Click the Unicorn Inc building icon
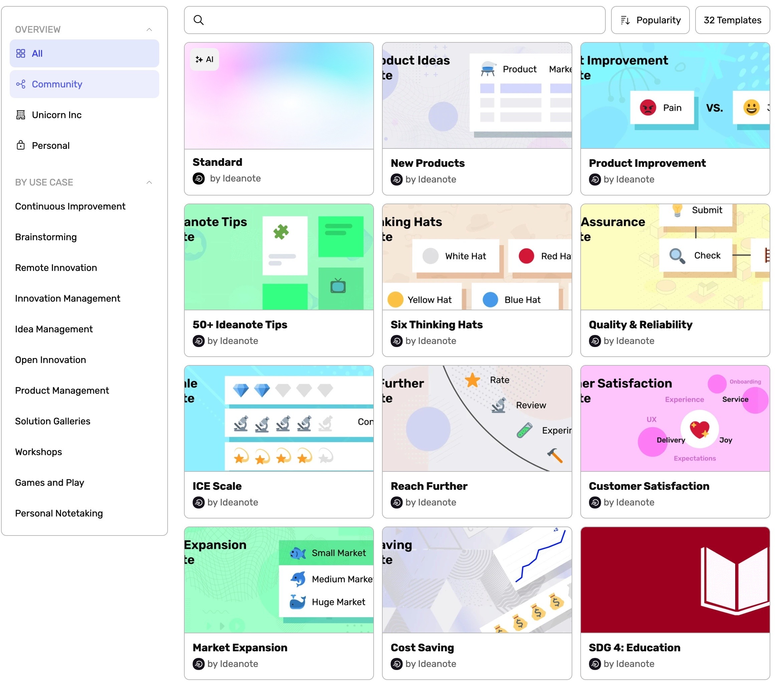The width and height of the screenshot is (784, 686). coord(21,114)
